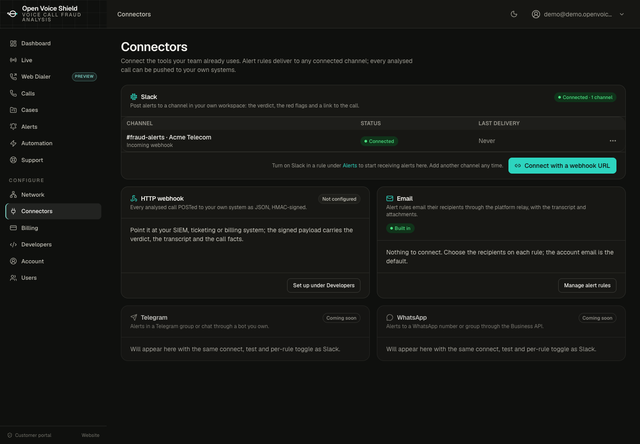
Task: Open account menu demo@demo.openvoic... email
Action: pyautogui.click(x=578, y=14)
